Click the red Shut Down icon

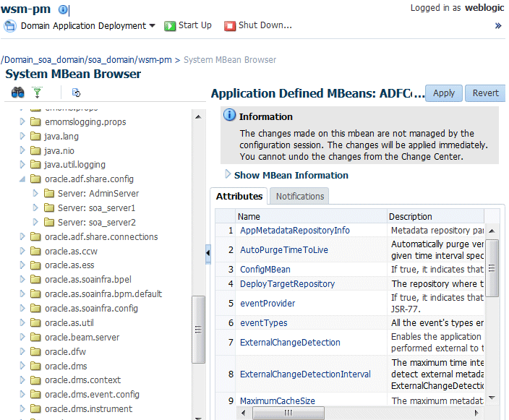point(229,26)
